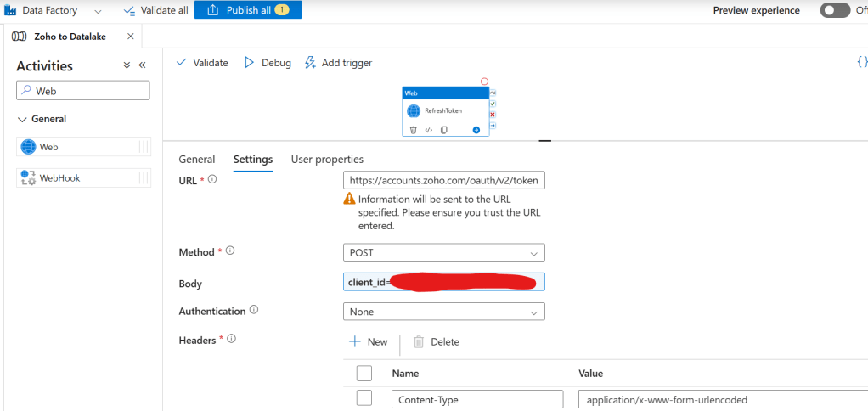The image size is (868, 411).
Task: Clone the RefreshToken activity with copy icon
Action: point(443,130)
